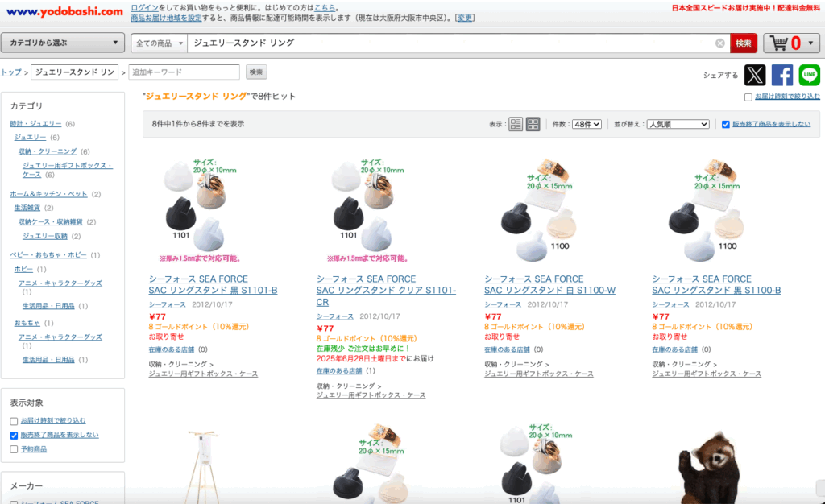The image size is (825, 504).
Task: Open thumbnail of clear ring stand S1101-CR
Action: [x=367, y=209]
